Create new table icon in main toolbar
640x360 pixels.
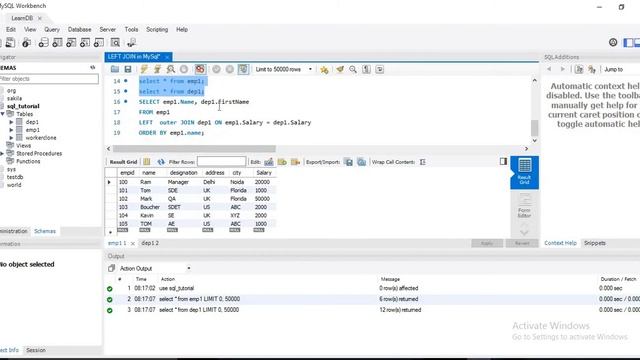pyautogui.click(x=57, y=42)
